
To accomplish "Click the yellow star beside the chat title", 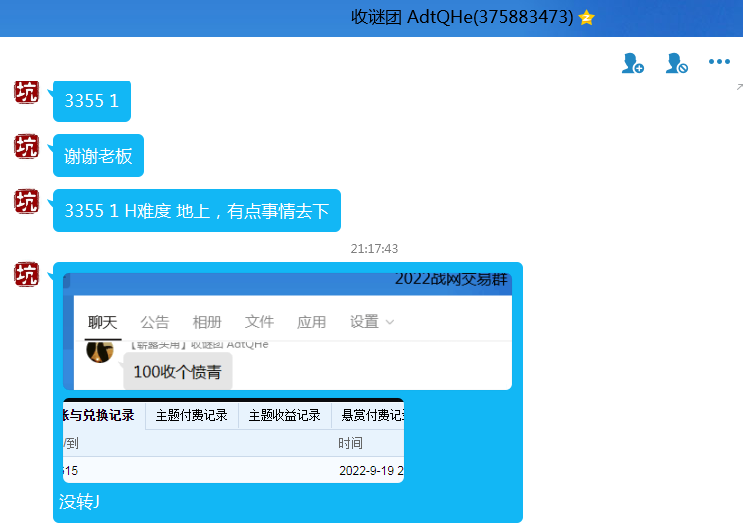I will tap(587, 18).
